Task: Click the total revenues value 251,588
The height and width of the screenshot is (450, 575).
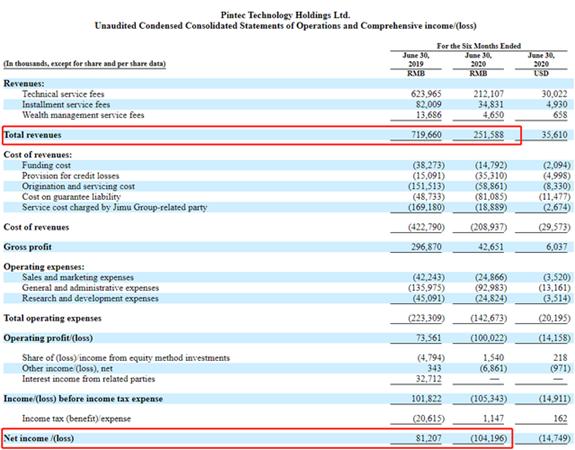Action: (488, 135)
